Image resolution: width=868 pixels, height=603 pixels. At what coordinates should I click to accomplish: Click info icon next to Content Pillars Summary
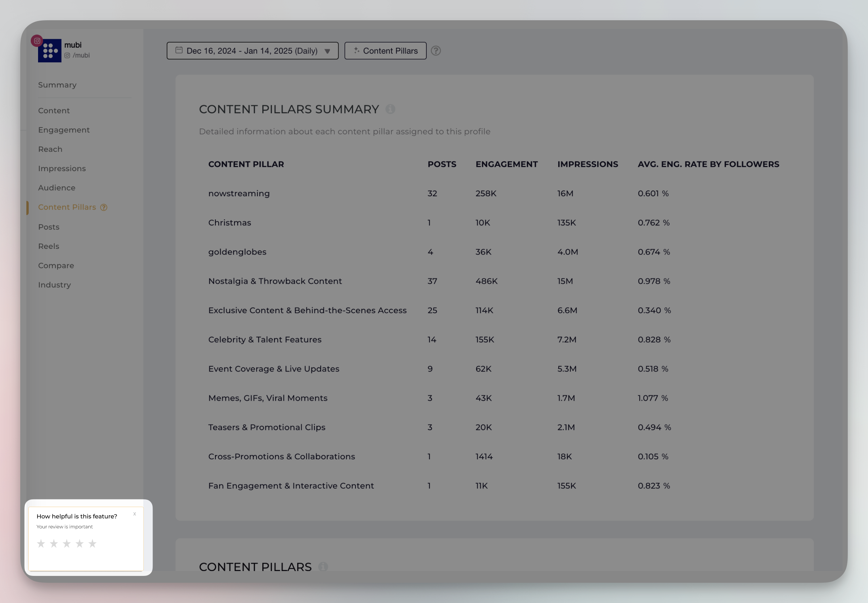click(390, 109)
